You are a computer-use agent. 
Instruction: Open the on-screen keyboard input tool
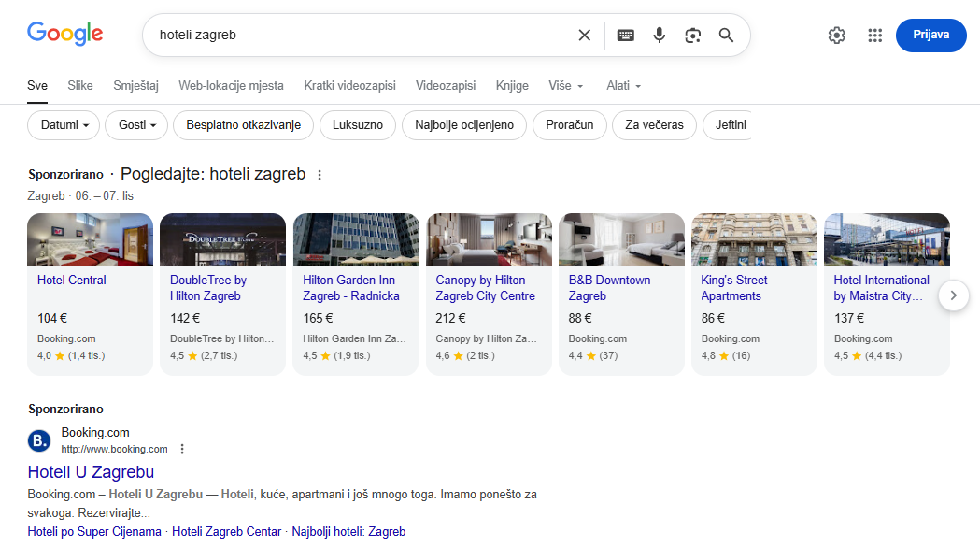pyautogui.click(x=625, y=36)
